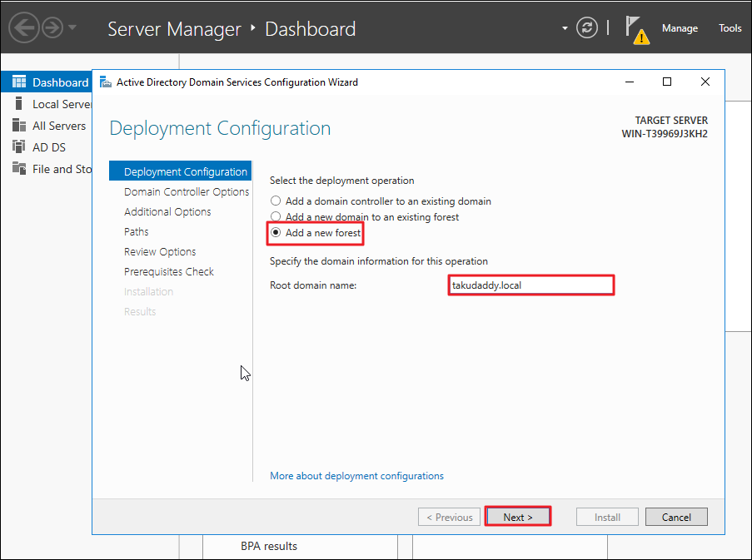Screen dimensions: 752x560
Task: Click the back navigation arrow in Server Manager
Action: click(x=23, y=27)
